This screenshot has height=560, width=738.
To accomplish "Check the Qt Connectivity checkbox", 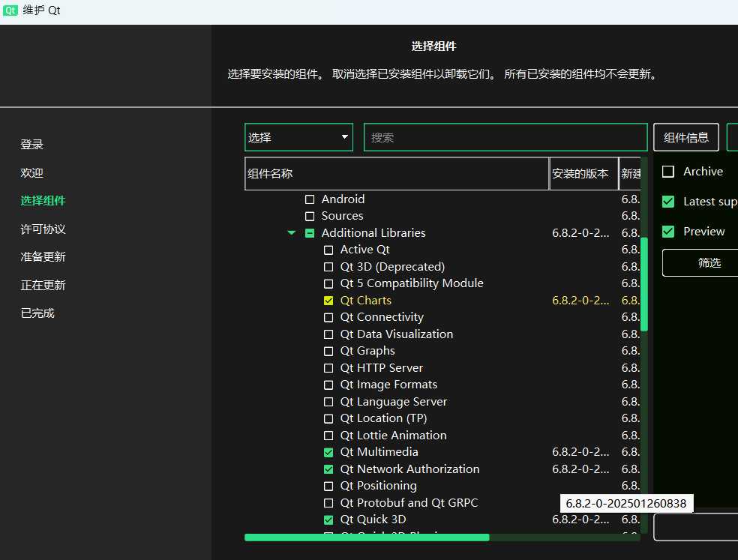I will click(328, 318).
